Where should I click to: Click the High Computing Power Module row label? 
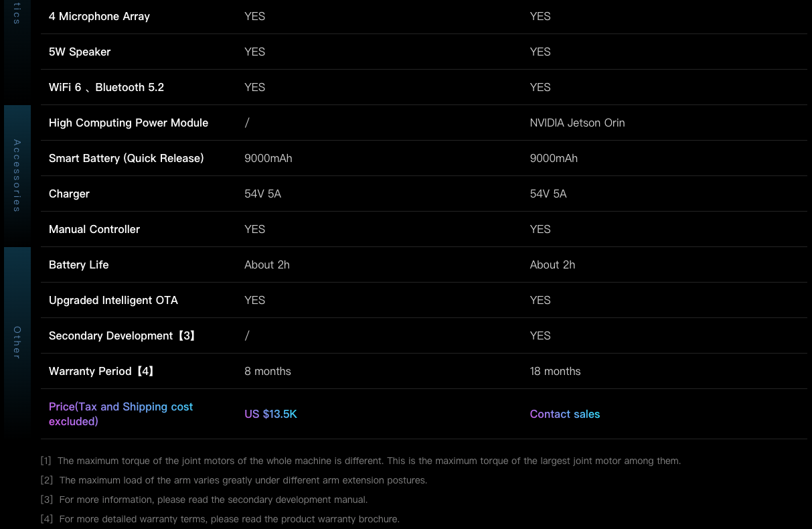[x=129, y=123]
